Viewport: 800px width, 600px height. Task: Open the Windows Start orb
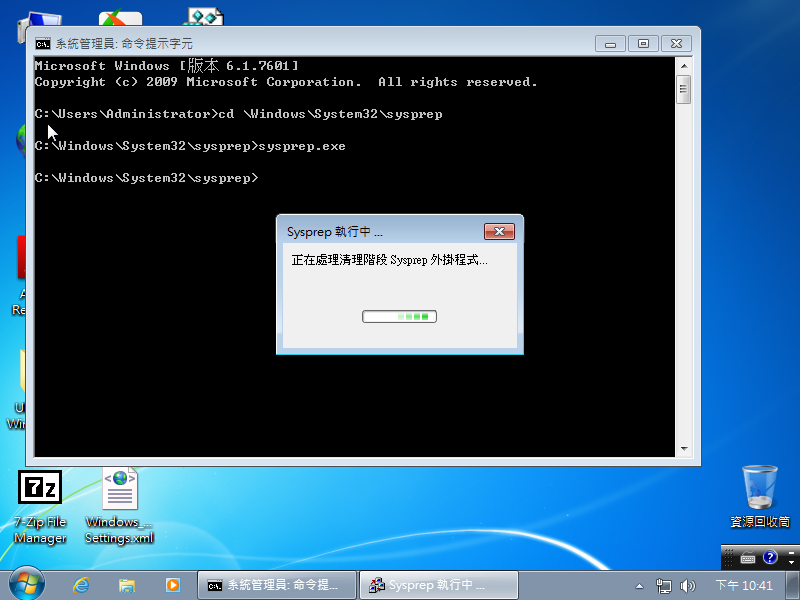[26, 584]
